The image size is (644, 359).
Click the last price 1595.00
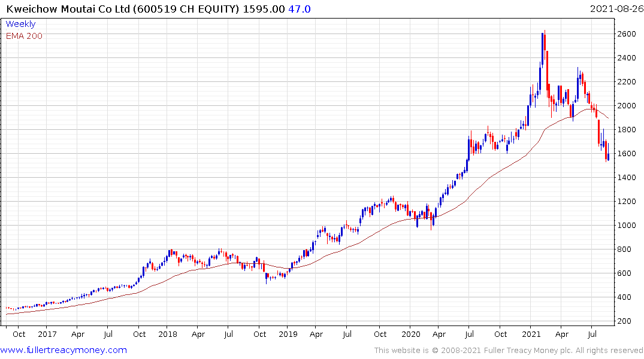[x=264, y=9]
